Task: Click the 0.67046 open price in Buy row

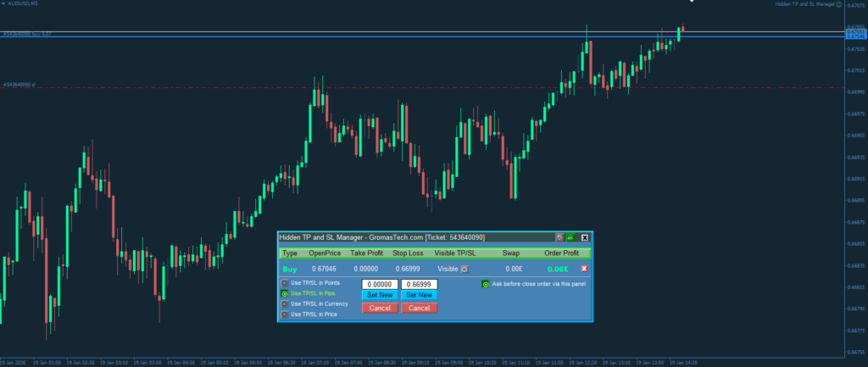Action: tap(323, 270)
